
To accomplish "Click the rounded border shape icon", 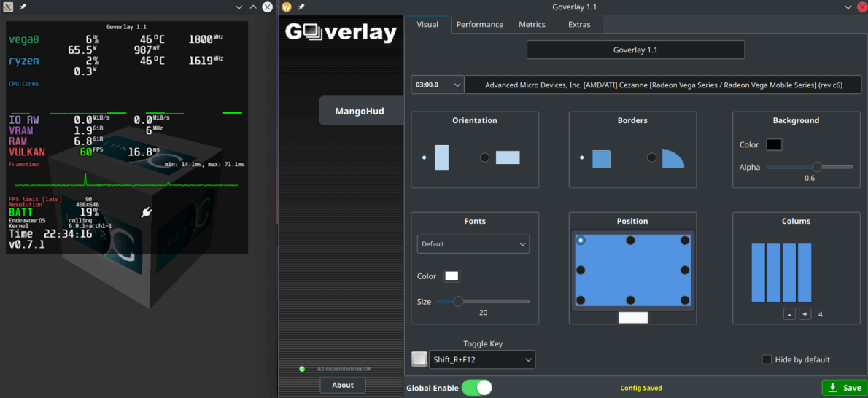I will point(673,159).
